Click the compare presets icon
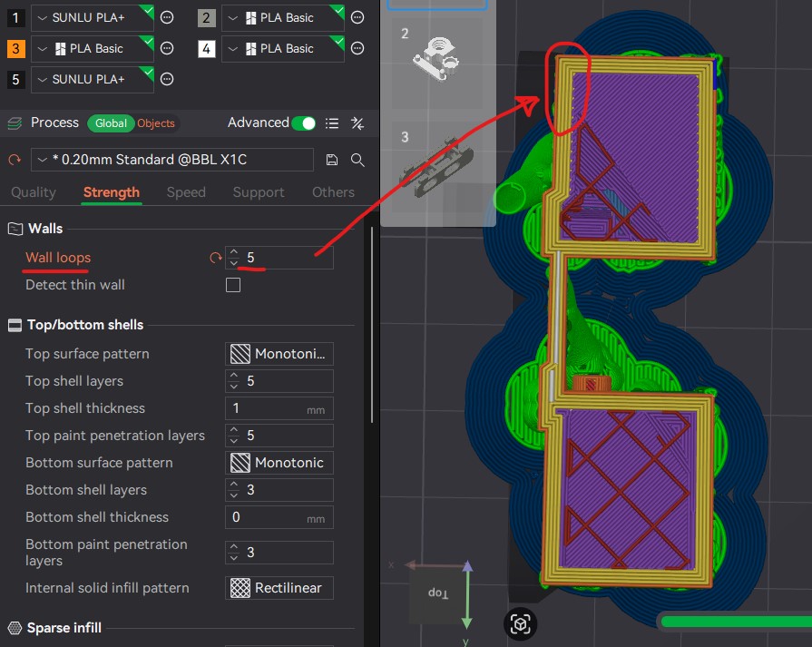This screenshot has height=647, width=812. (357, 123)
